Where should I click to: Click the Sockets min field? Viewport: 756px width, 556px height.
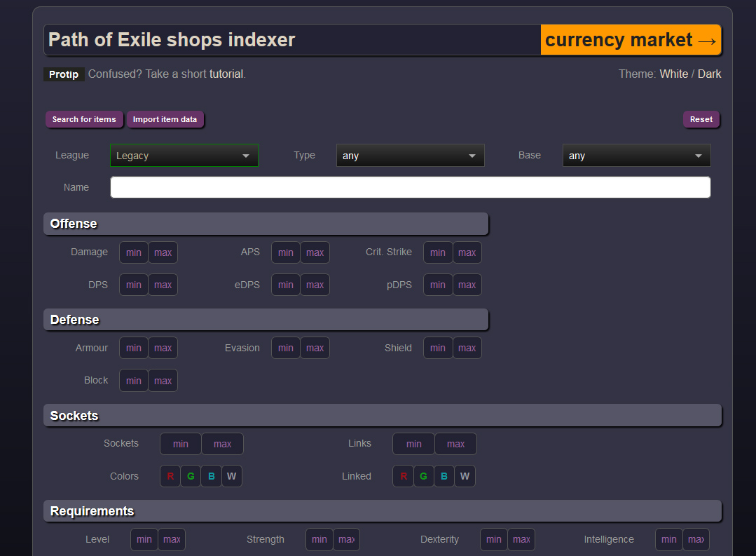[181, 444]
